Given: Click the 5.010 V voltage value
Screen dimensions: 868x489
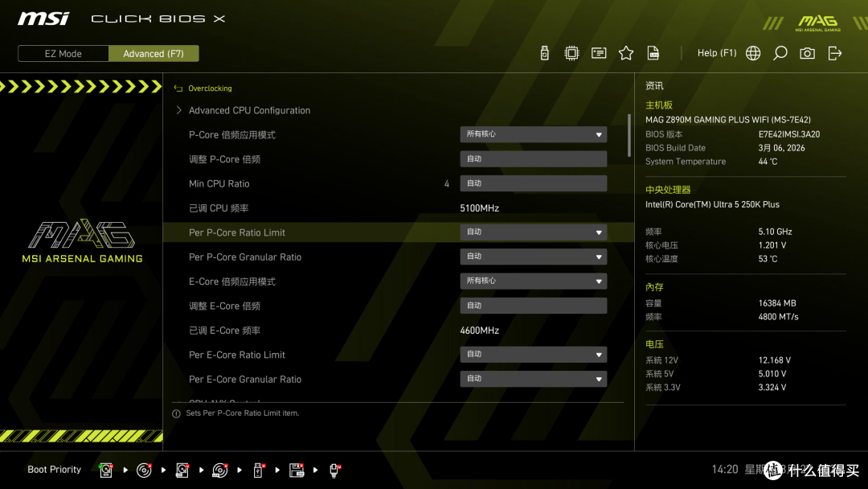Looking at the screenshot, I should pos(772,374).
